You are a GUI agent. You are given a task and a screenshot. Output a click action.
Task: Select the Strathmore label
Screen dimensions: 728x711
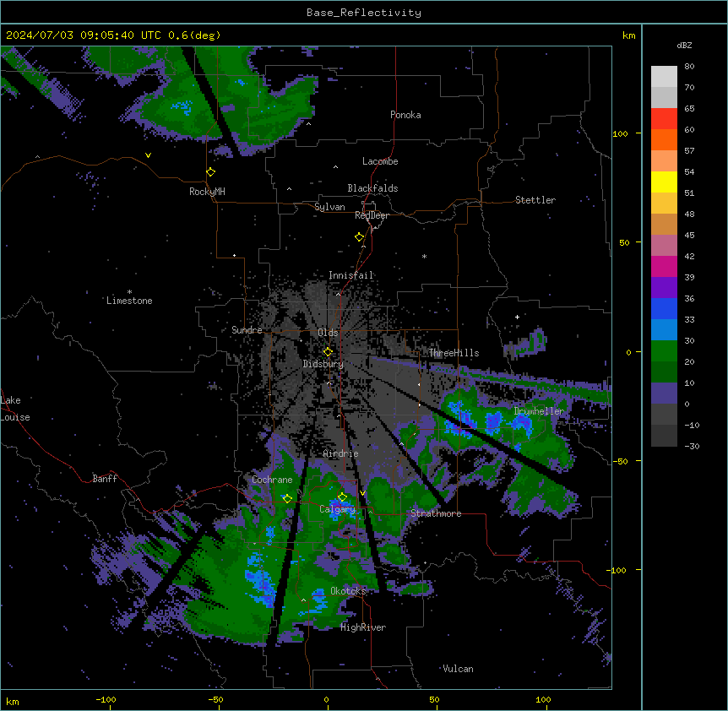pyautogui.click(x=436, y=513)
